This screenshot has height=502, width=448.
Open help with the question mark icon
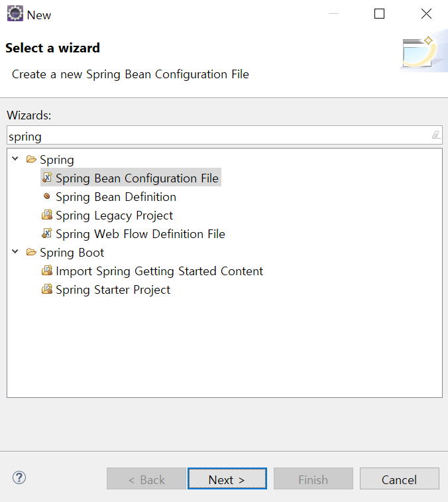(19, 477)
